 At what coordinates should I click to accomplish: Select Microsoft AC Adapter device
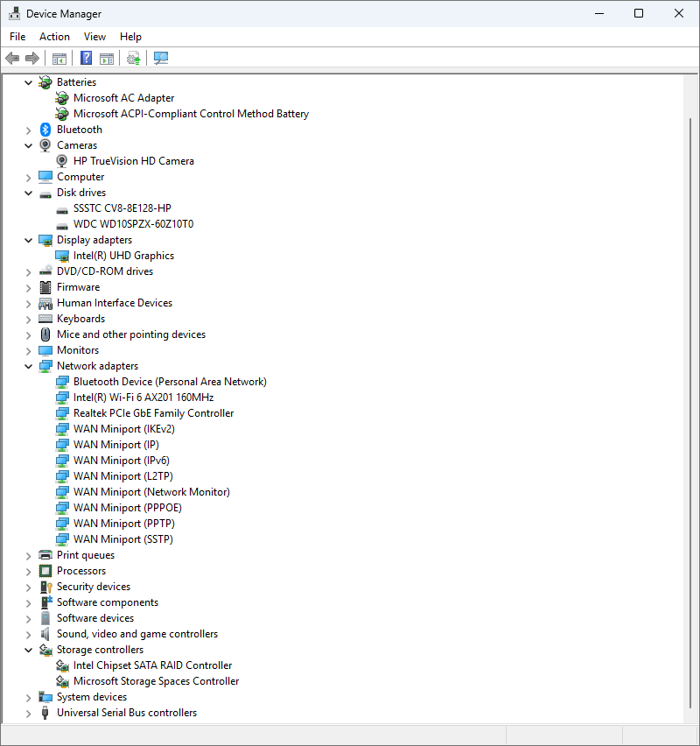[123, 98]
